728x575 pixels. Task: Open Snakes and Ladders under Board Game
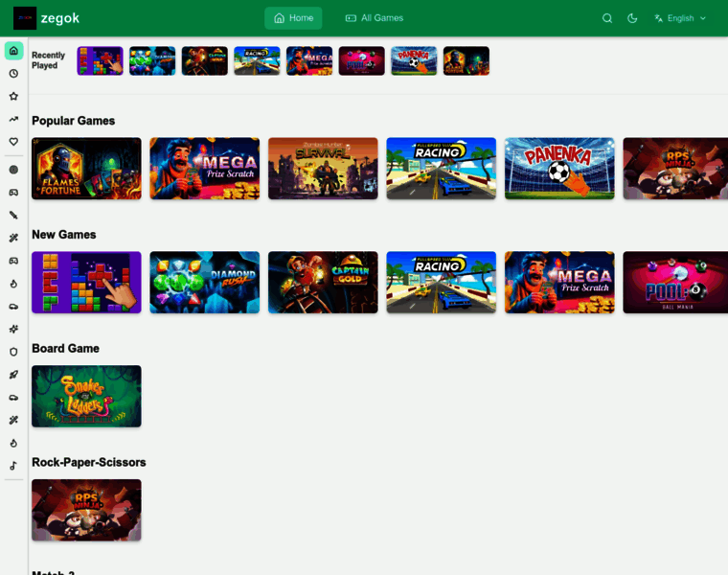86,396
